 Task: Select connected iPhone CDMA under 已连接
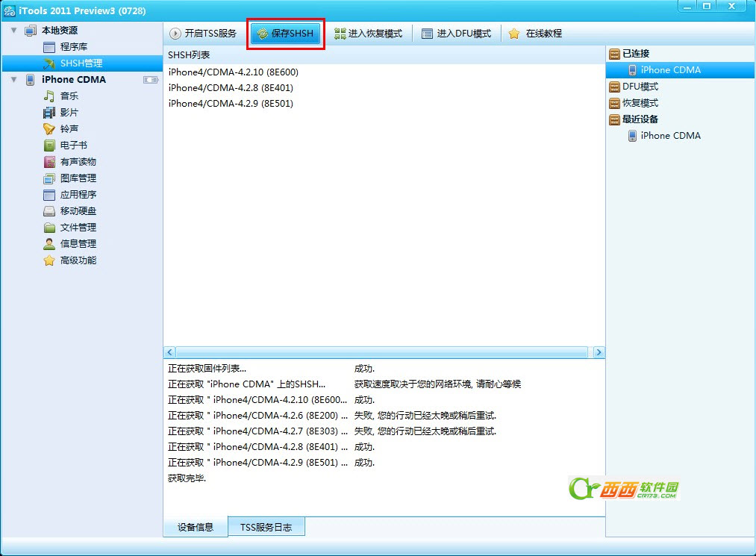pos(680,70)
